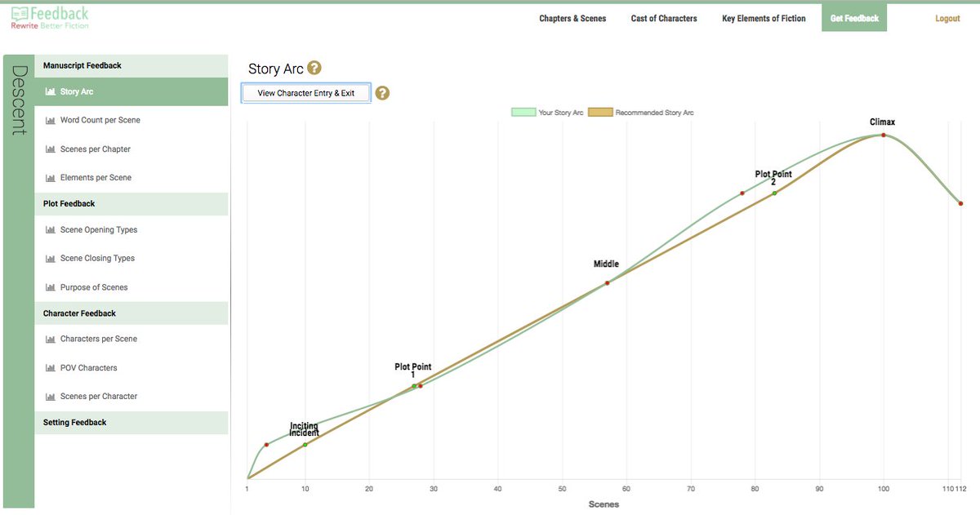The width and height of the screenshot is (980, 515).
Task: Click the help icon beside Story Arc title
Action: (314, 69)
